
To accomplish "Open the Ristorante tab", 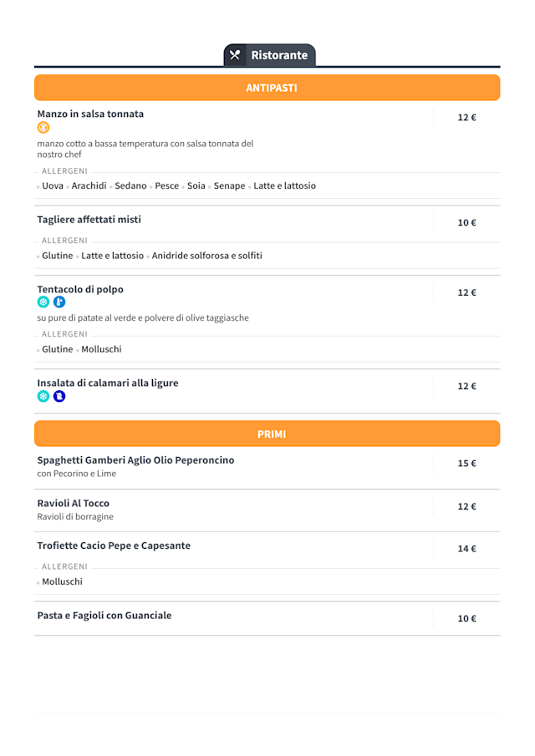I will click(278, 55).
